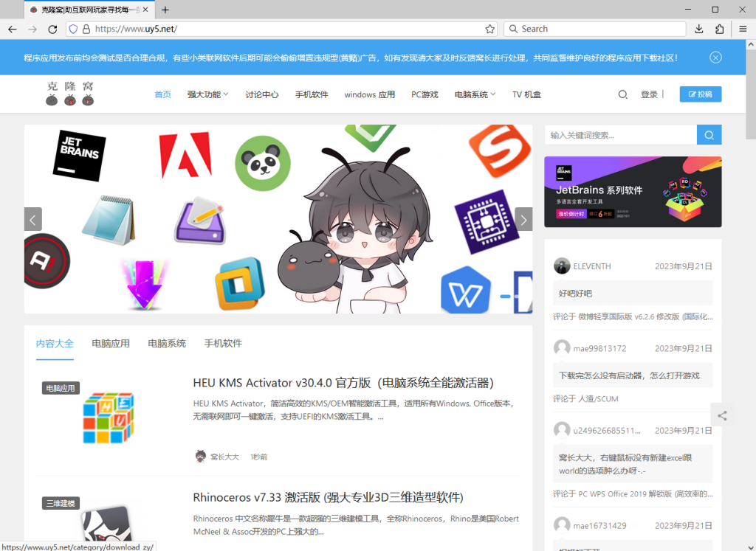756x551 pixels.
Task: Click the 好吧好吧 comment text
Action: tap(575, 294)
